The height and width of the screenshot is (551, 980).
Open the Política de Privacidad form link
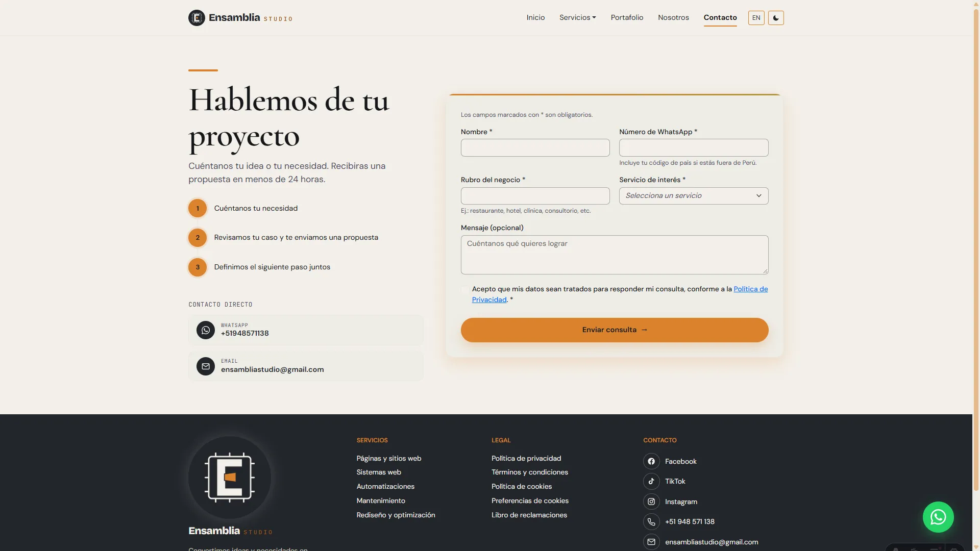[x=750, y=289]
